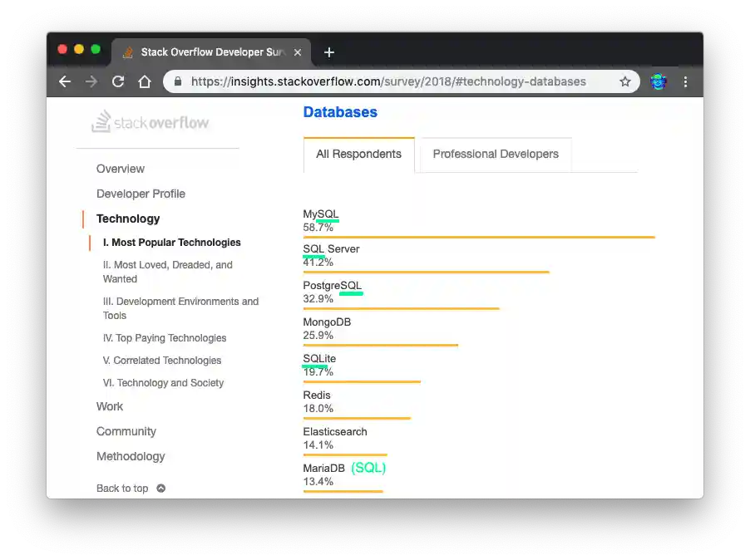Screen dimensions: 750x560
Task: Open V. Correlated Technologies
Action: click(x=162, y=361)
